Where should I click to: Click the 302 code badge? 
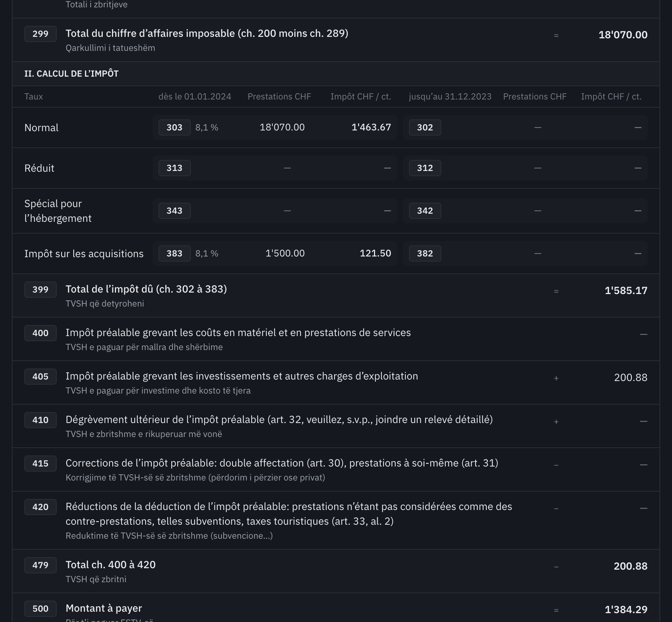[425, 127]
